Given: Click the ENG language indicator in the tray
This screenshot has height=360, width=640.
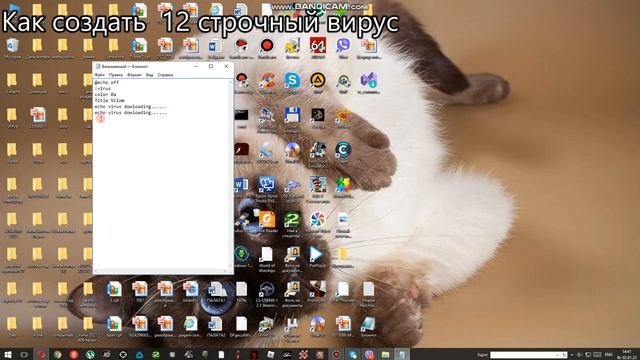Looking at the screenshot, I should pyautogui.click(x=609, y=355).
